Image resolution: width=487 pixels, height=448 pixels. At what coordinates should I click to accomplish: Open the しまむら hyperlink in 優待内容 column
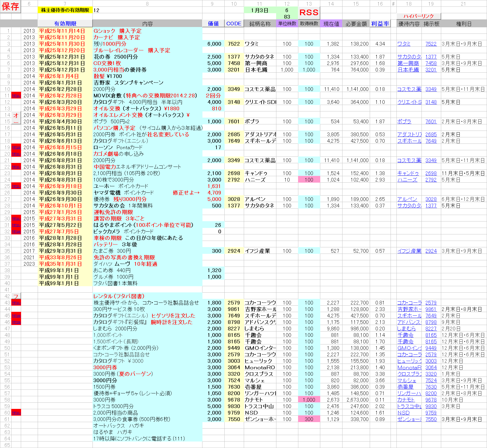[x=407, y=329]
